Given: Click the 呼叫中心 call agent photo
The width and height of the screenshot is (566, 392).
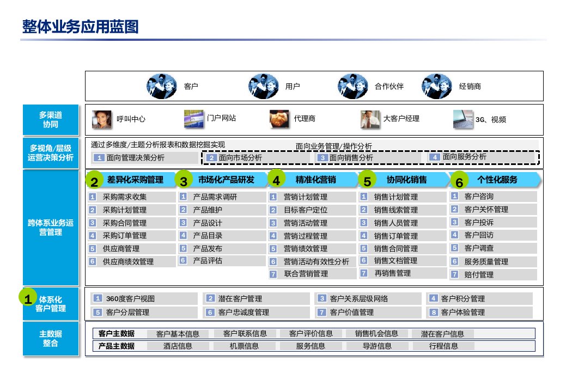Looking at the screenshot, I should point(102,119).
